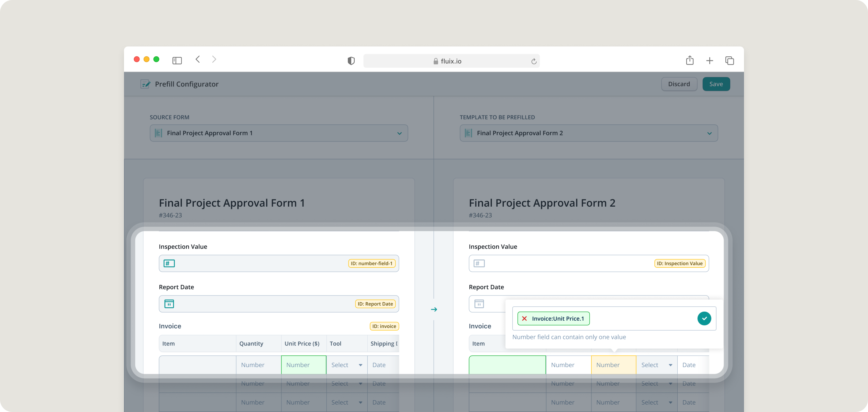Click the browser share icon
This screenshot has width=868, height=412.
coord(690,61)
